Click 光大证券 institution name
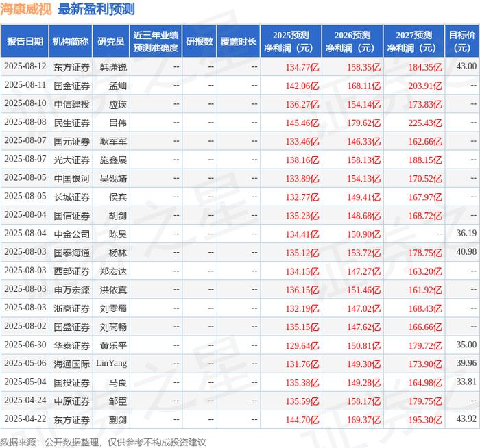Screen dimensions: 480x448 tap(71, 160)
